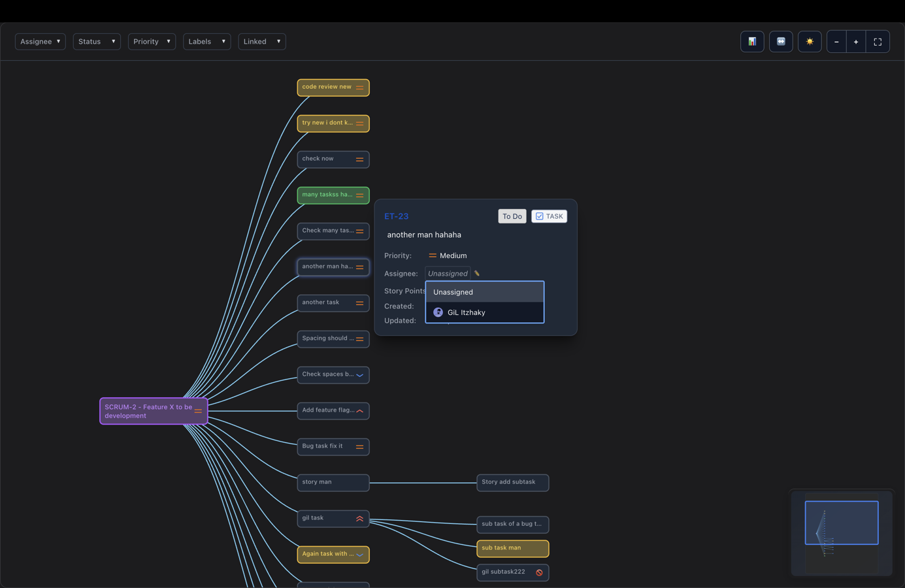
Task: Zoom out with the minus button
Action: click(x=836, y=42)
